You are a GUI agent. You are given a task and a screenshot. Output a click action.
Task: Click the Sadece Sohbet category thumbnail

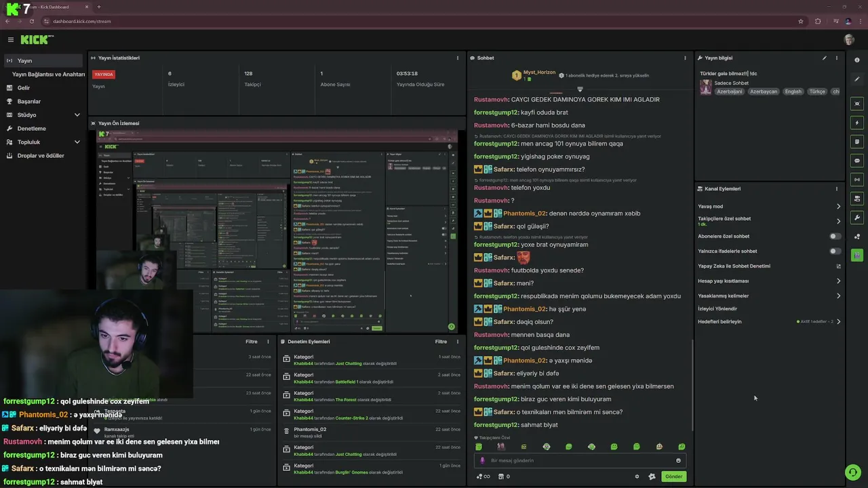pos(706,87)
